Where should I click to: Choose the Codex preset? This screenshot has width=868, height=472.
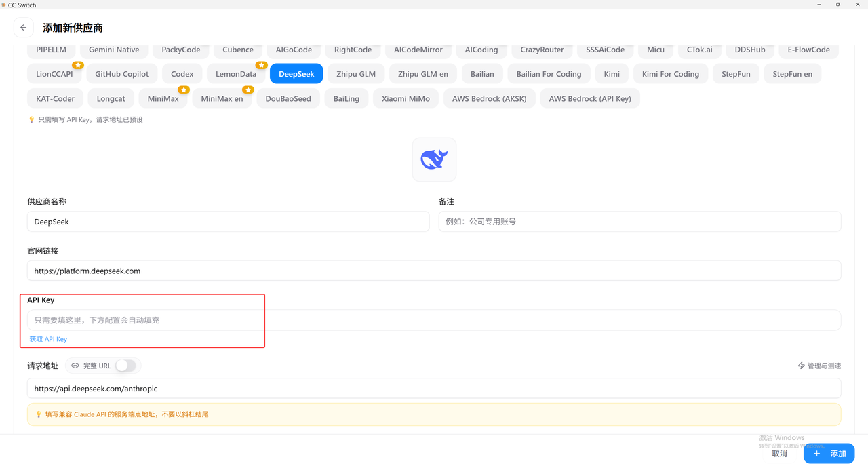pyautogui.click(x=182, y=74)
